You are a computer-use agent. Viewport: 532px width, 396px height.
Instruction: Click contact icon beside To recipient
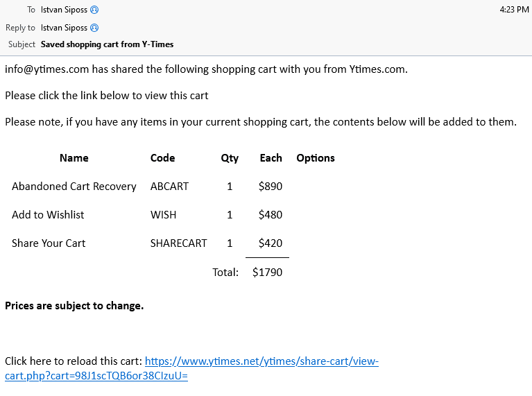94,10
